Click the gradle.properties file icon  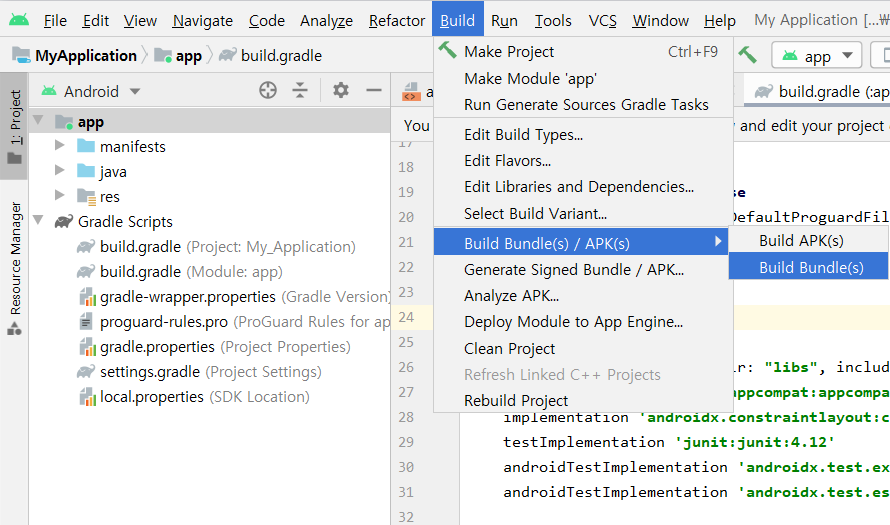87,347
